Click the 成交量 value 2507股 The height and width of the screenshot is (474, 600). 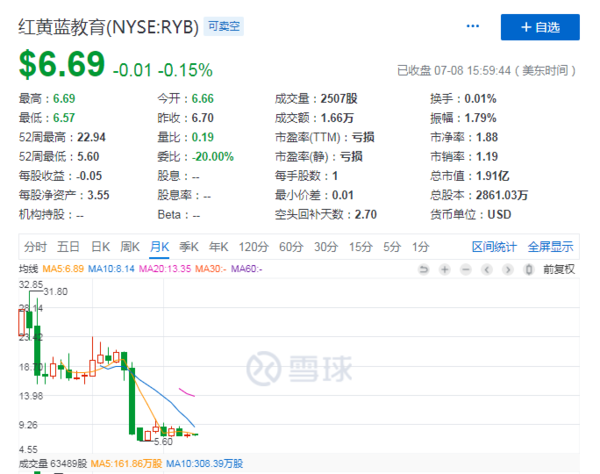click(x=339, y=99)
